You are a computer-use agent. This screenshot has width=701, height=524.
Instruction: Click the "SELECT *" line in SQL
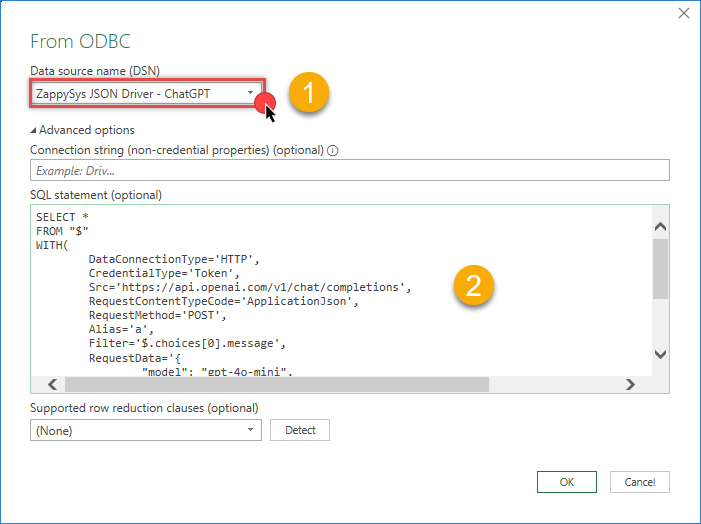62,217
